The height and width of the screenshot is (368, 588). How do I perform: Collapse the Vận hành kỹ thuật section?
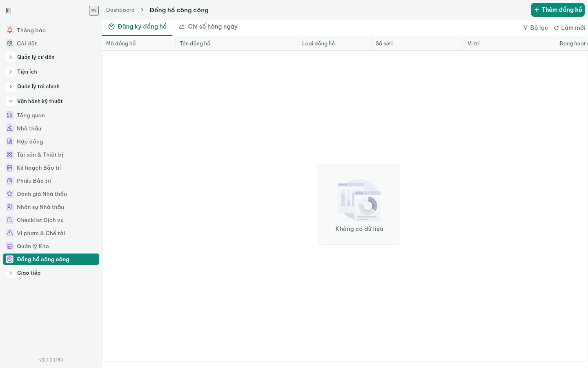(x=11, y=101)
